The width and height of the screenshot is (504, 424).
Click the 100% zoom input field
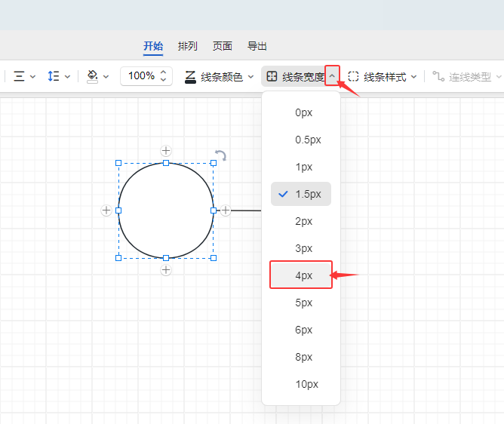pos(141,76)
